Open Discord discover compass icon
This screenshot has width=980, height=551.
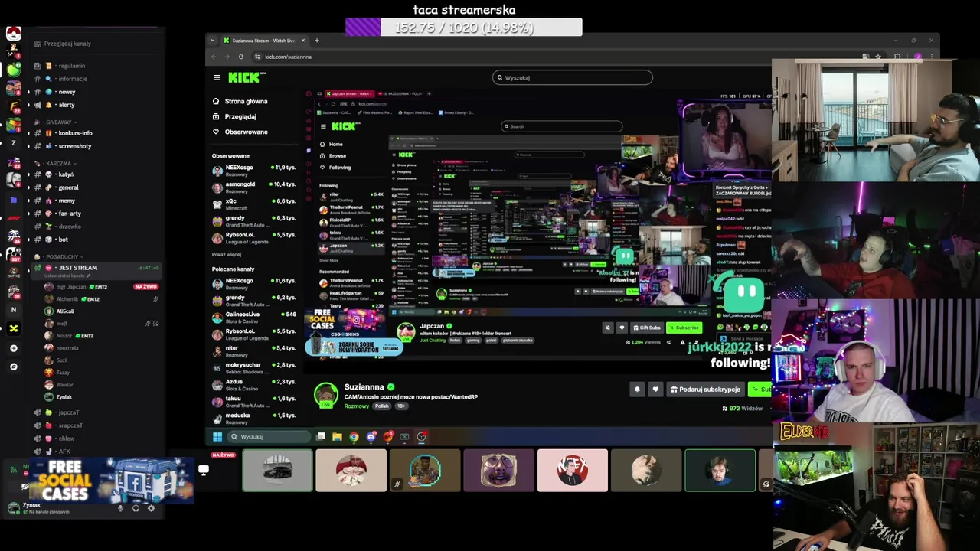(x=13, y=367)
